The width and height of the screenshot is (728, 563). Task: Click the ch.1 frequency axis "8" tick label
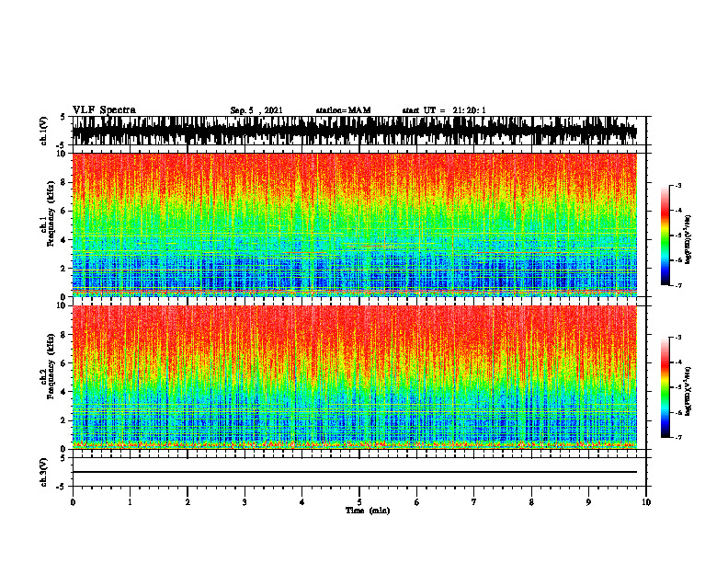(x=64, y=182)
